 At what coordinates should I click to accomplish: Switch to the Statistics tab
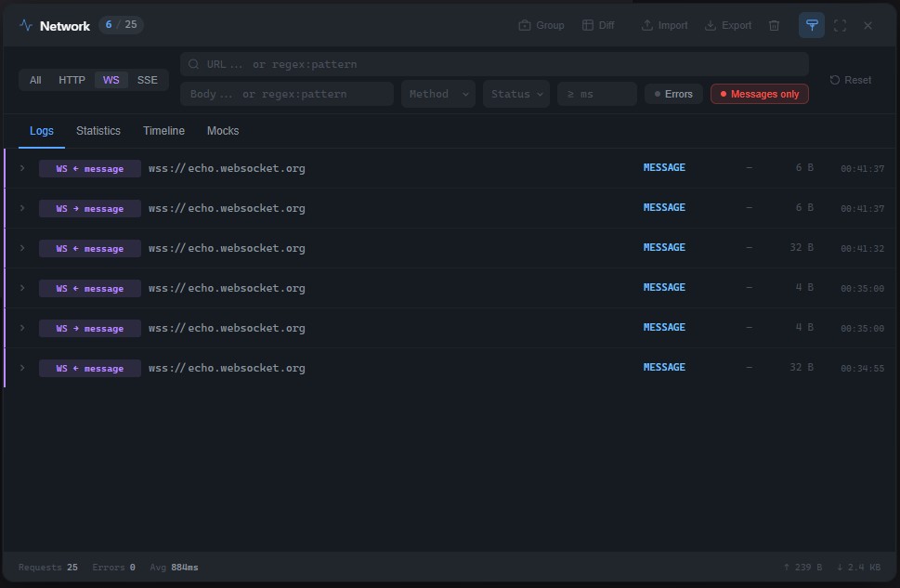pyautogui.click(x=98, y=131)
